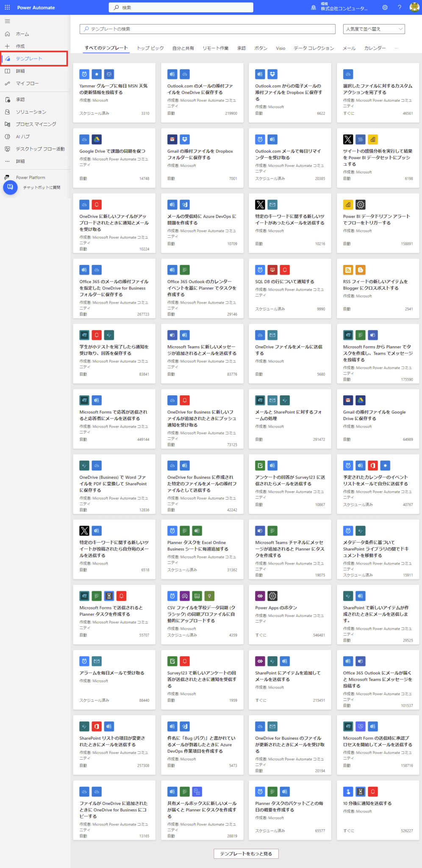Open the Power Platform link
This screenshot has width=422, height=868.
pos(31,178)
